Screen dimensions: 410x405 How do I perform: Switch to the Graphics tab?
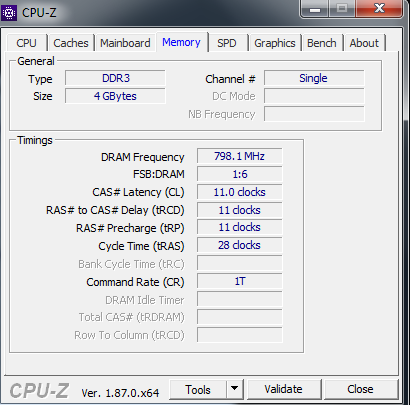tap(275, 43)
